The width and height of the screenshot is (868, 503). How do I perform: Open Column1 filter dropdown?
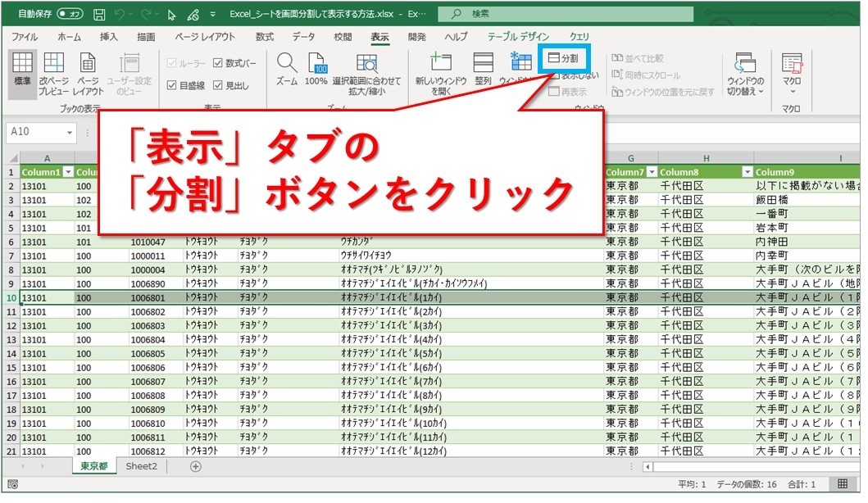[x=68, y=172]
